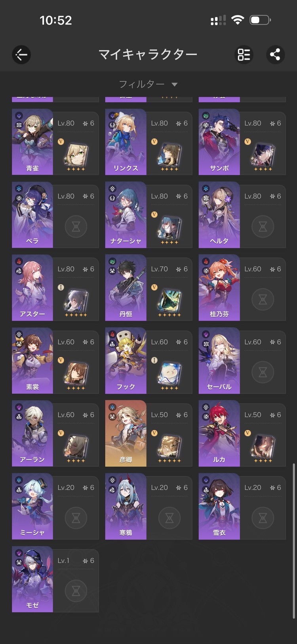
Task: Switch to list view layout icon
Action: coord(244,55)
